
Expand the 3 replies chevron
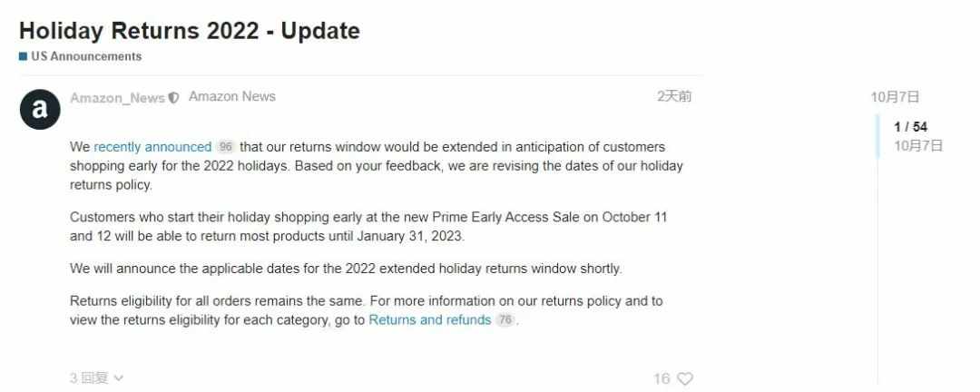point(120,377)
